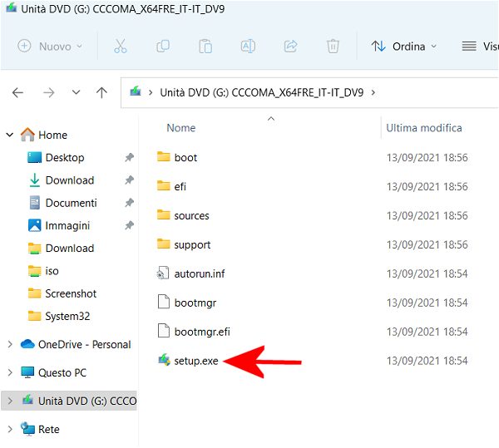Click the Paste clipboard icon
Image resolution: width=499 pixels, height=448 pixels.
[x=205, y=47]
